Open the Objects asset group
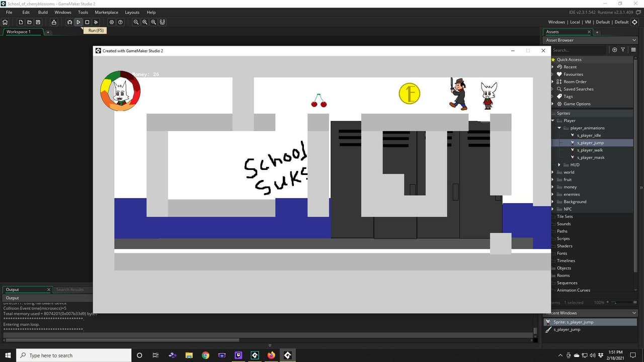This screenshot has height=362, width=644. coord(564,268)
